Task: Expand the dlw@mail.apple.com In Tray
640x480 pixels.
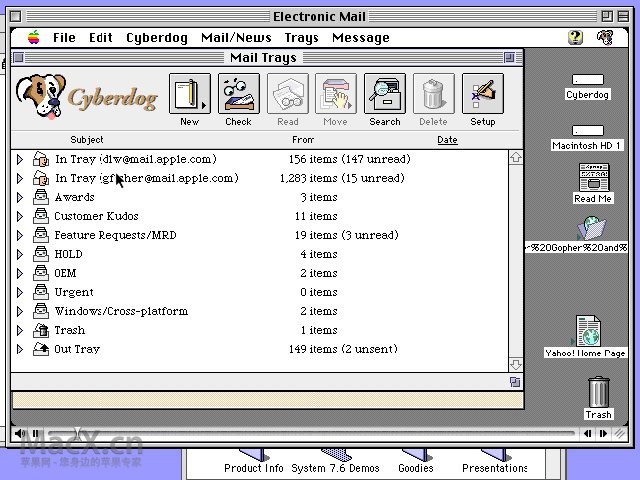Action: point(19,159)
